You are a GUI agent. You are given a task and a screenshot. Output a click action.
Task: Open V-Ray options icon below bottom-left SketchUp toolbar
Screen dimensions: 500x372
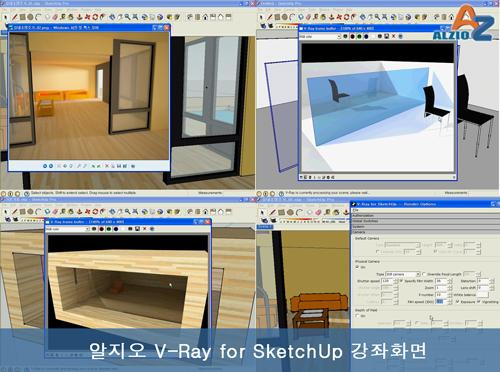(7, 220)
